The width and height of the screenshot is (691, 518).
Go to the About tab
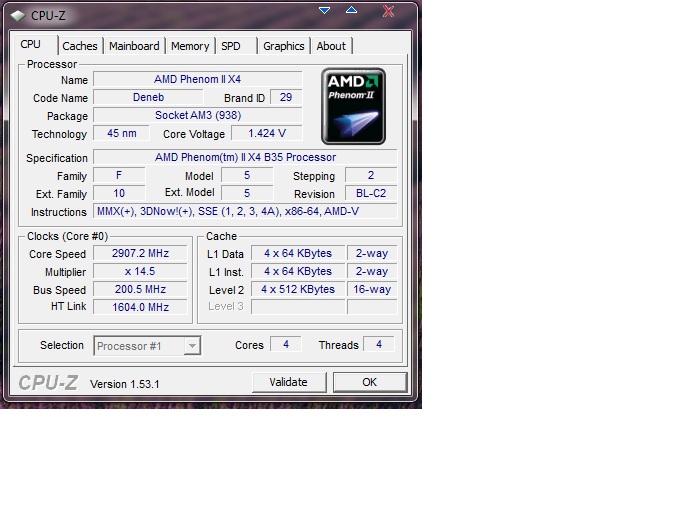(x=331, y=46)
